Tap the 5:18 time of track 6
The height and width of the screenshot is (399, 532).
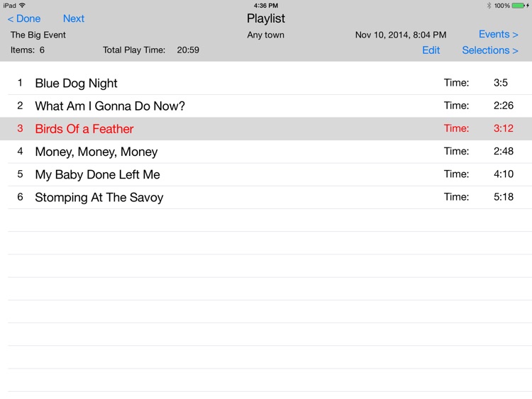[504, 197]
